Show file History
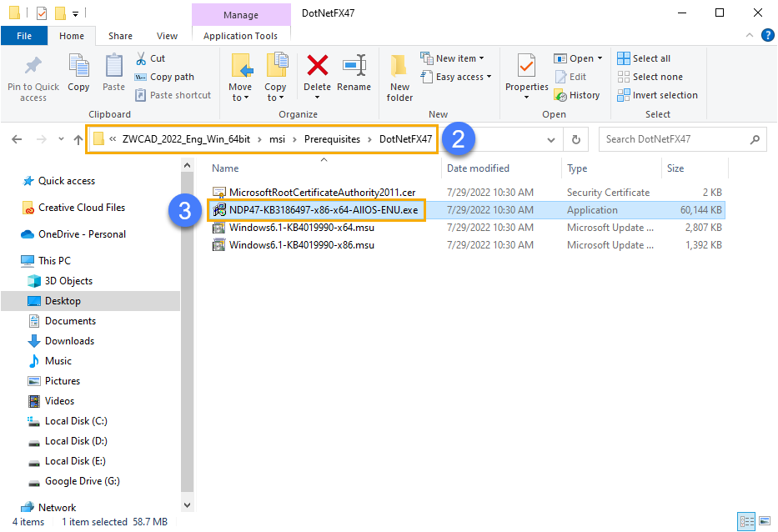Screen dimensions: 778x532 pos(576,95)
